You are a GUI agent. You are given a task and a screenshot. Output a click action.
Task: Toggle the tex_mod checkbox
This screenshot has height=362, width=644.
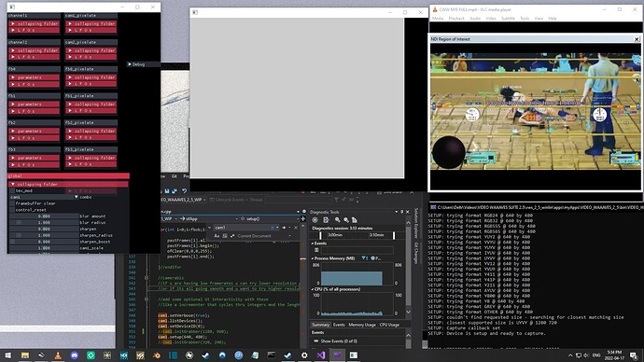[x=12, y=191]
